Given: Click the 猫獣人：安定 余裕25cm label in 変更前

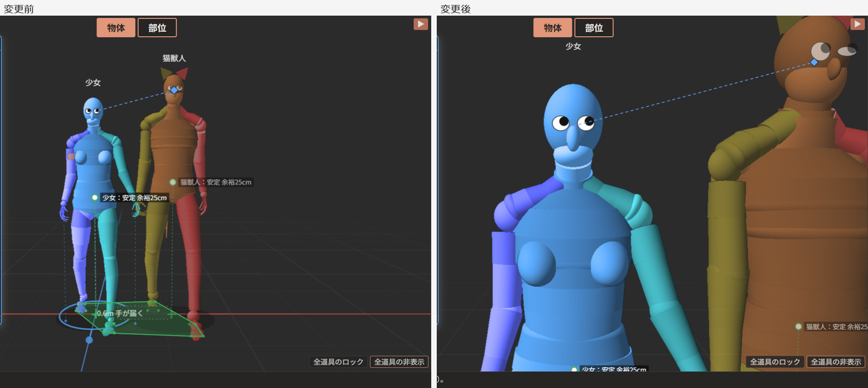Looking at the screenshot, I should tap(216, 182).
